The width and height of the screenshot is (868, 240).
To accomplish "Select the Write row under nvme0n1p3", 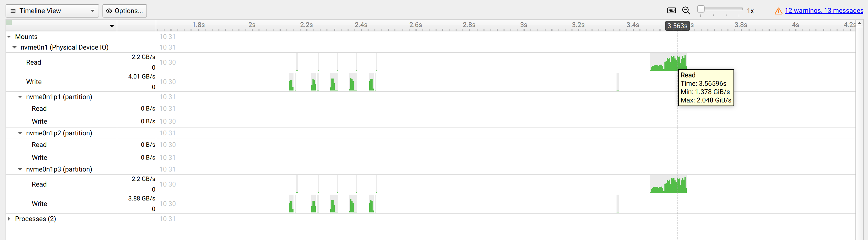I will point(40,204).
